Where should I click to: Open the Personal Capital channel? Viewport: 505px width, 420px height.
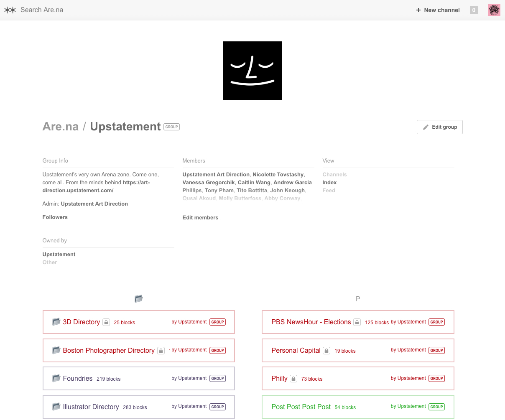coord(358,350)
